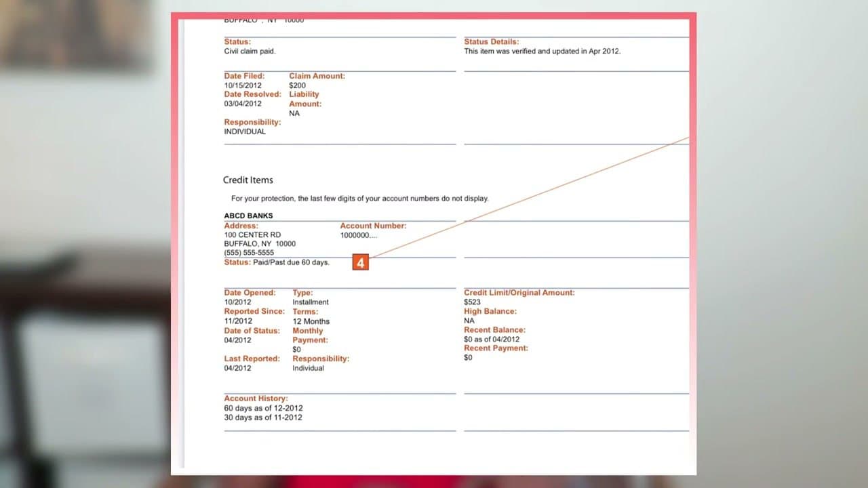Select the Status Details verification note
The height and width of the screenshot is (488, 868).
(541, 51)
